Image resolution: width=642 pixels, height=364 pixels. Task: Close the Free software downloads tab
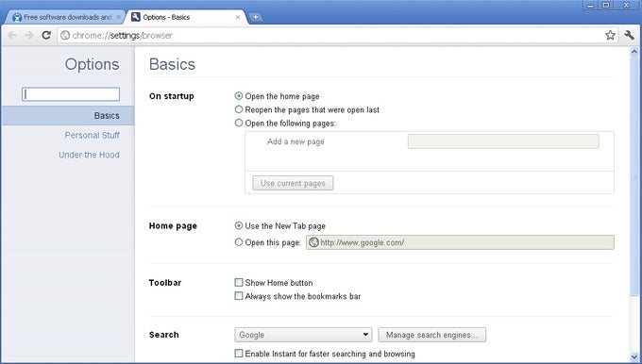[119, 17]
